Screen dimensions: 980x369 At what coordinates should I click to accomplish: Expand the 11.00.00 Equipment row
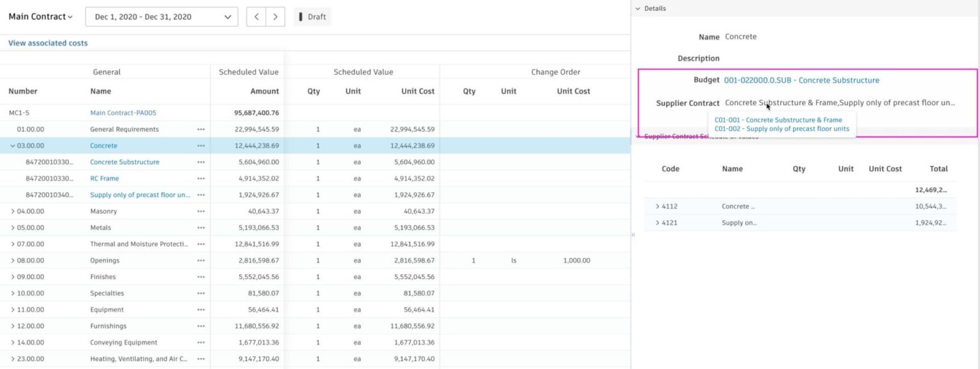pyautogui.click(x=13, y=310)
